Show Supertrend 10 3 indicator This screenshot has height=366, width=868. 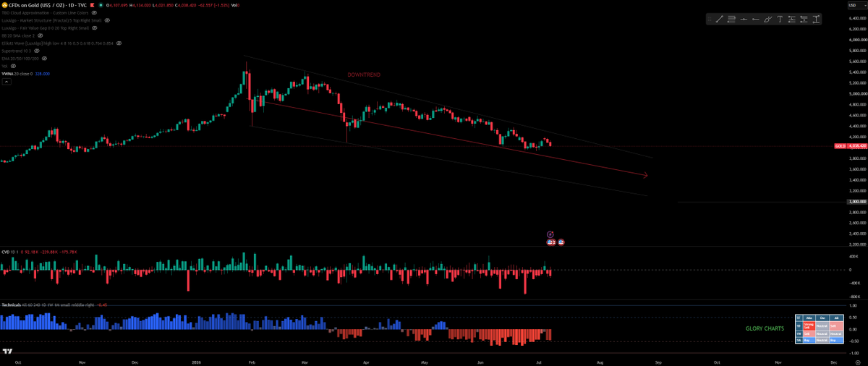coord(37,51)
